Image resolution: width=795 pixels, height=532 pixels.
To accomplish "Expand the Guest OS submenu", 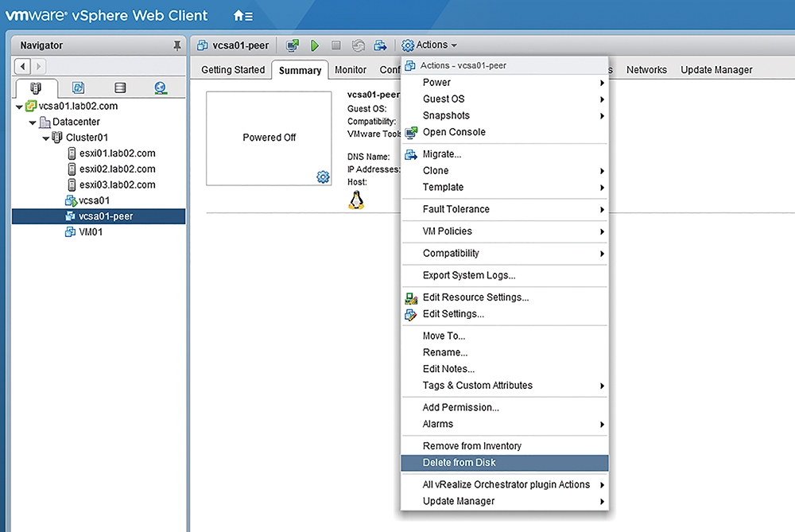I will tap(505, 99).
